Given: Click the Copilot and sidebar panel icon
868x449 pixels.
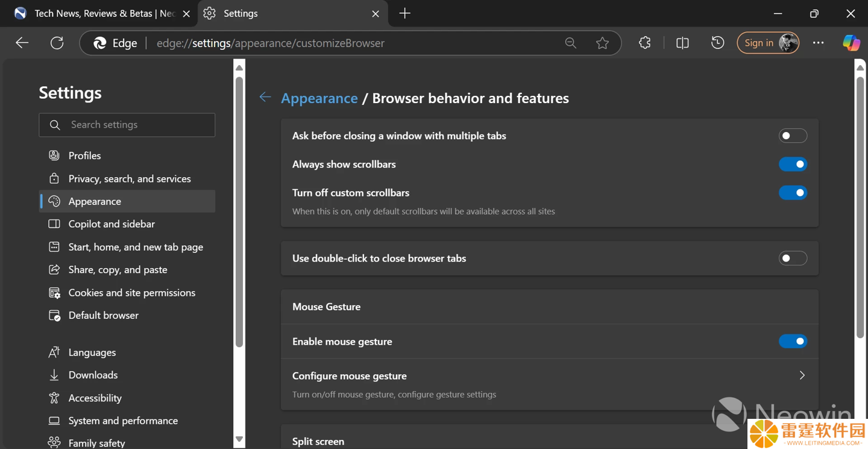Looking at the screenshot, I should [54, 224].
